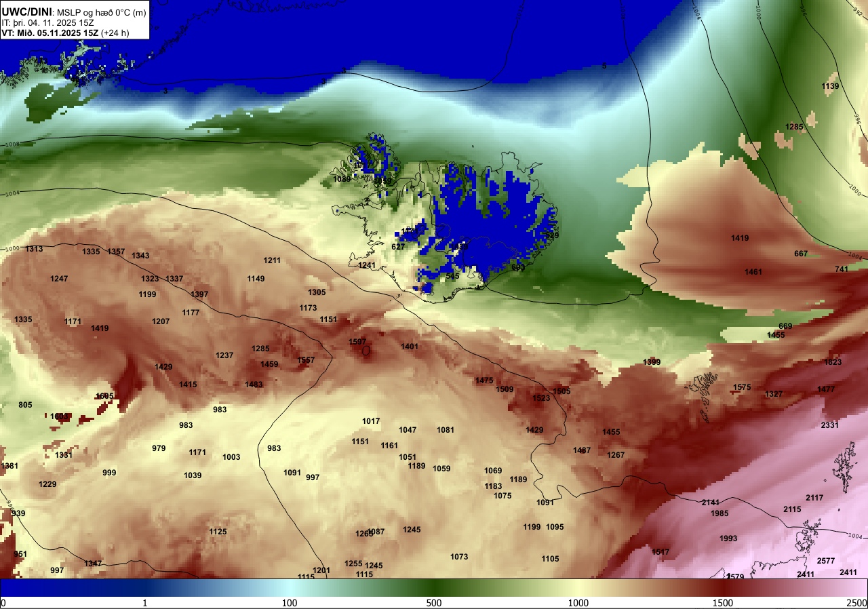868x609 pixels.
Task: Click the 2577 height value
Action: tap(826, 561)
